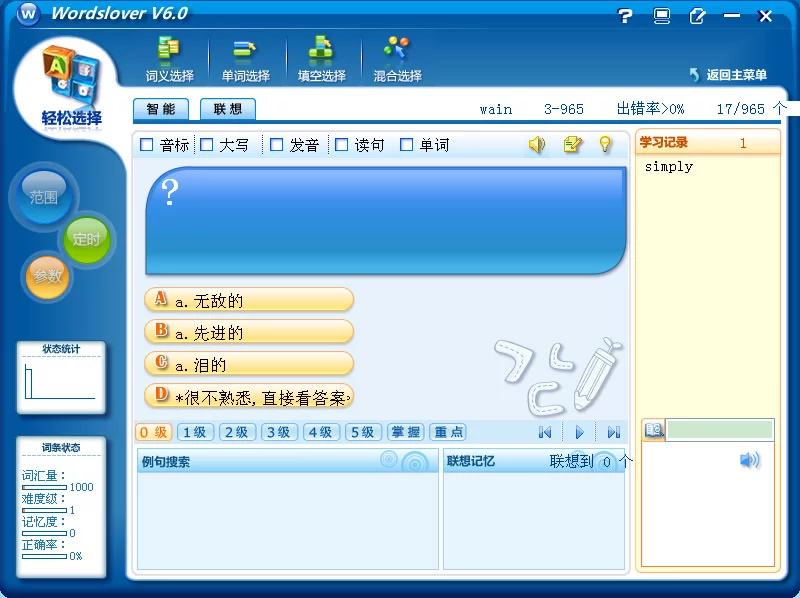Select the 0级 level tab

tap(154, 433)
